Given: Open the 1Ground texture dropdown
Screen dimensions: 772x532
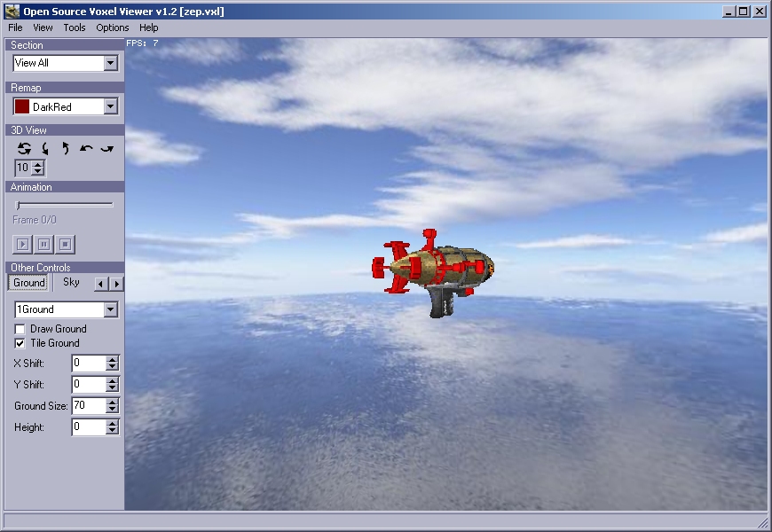Looking at the screenshot, I should tap(110, 309).
